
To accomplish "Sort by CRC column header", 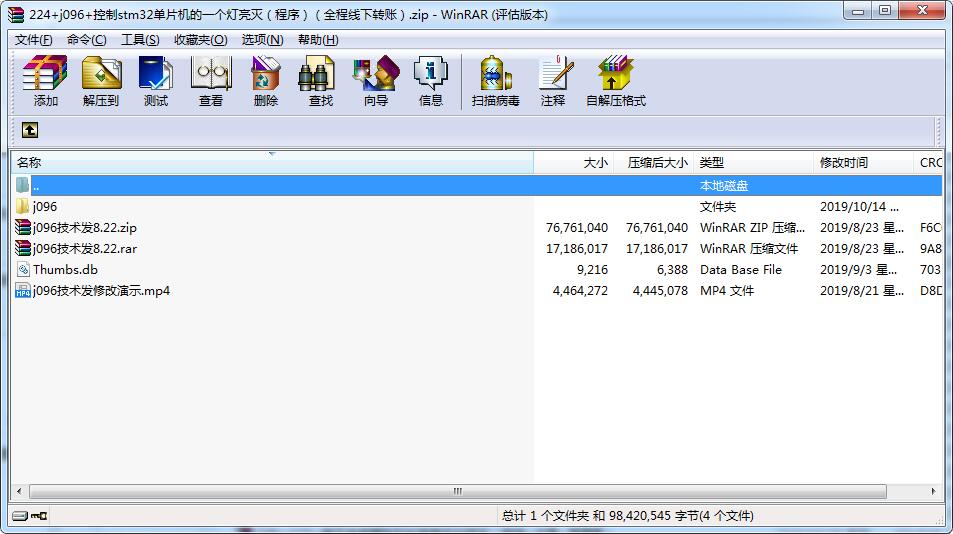I will (928, 163).
